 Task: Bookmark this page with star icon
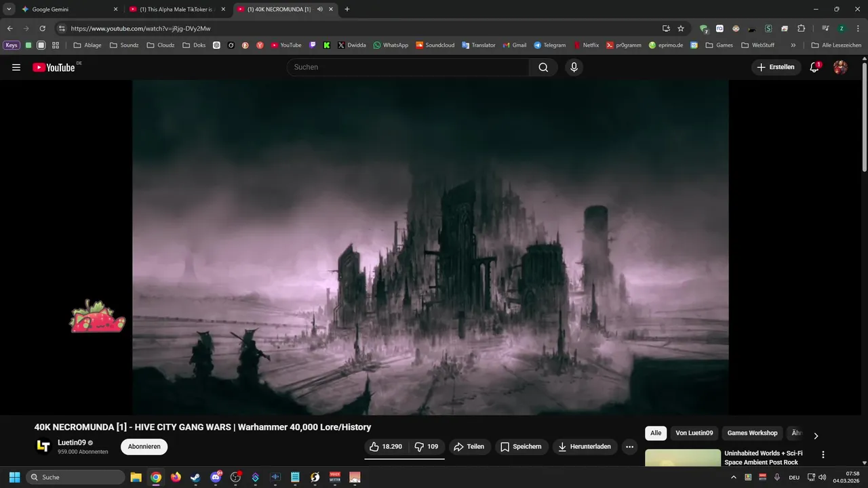pyautogui.click(x=681, y=28)
